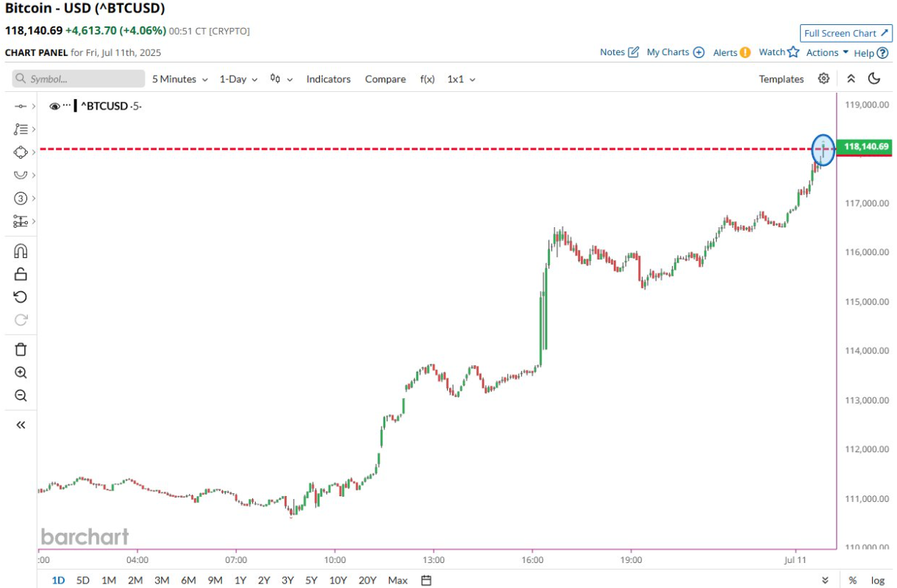This screenshot has height=588, width=897.
Task: Enable the magnet snap tool
Action: click(21, 251)
